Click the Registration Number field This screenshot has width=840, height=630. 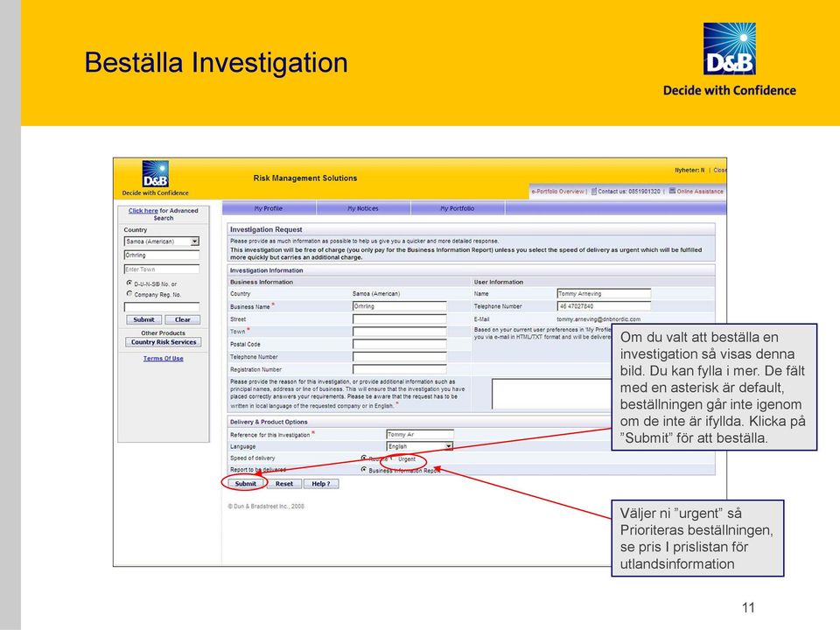pos(399,369)
